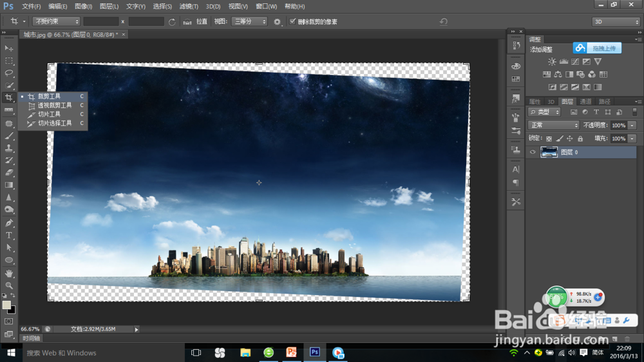Open the crop ratio dropdown 不受约束
Image resolution: width=644 pixels, height=362 pixels.
pos(56,21)
